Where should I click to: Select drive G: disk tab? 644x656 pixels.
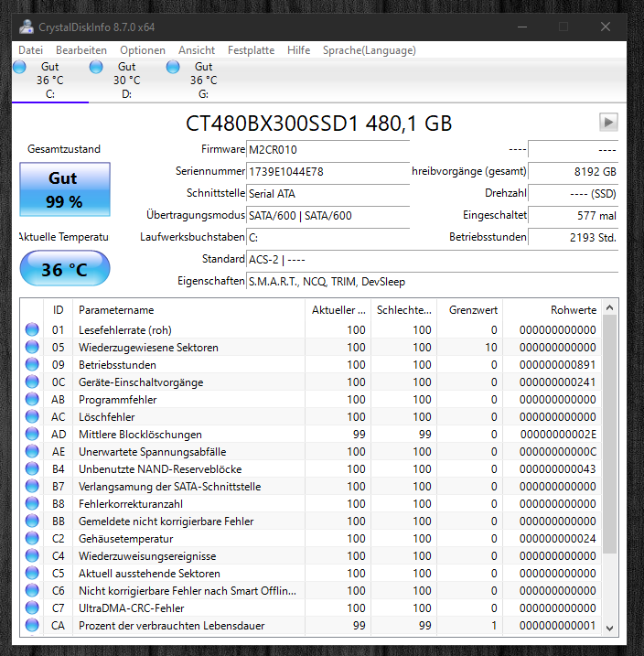click(x=203, y=80)
